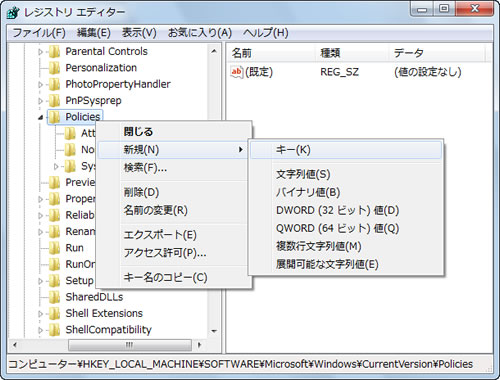Click the Shell Extensions folder icon
The width and height of the screenshot is (500, 380).
[x=54, y=313]
